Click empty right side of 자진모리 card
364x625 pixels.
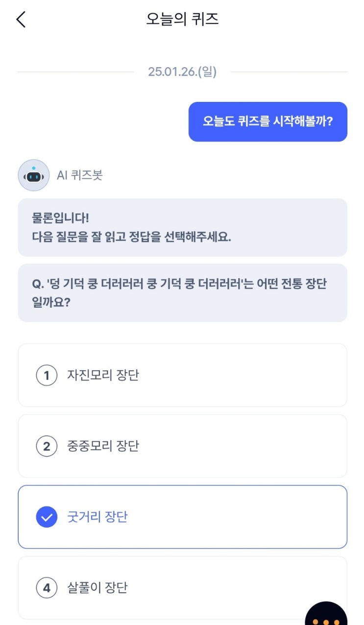pos(269,376)
